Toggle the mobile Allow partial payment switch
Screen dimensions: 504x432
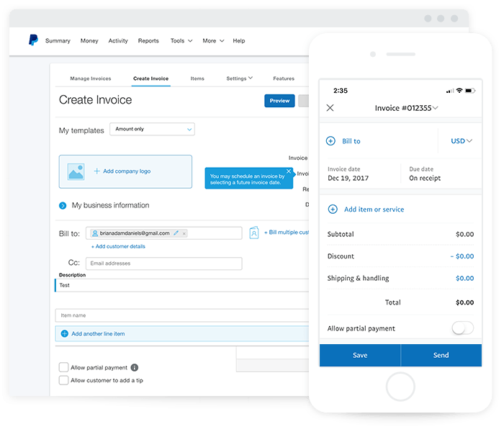462,328
